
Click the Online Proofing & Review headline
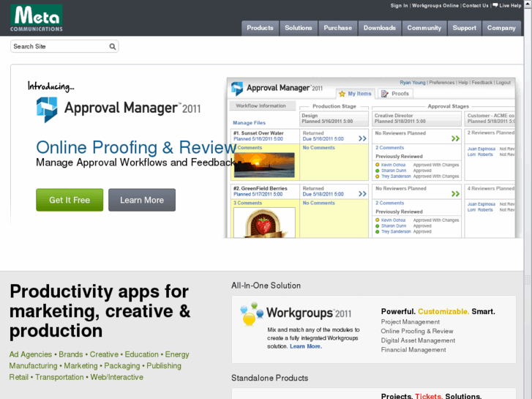pos(136,148)
